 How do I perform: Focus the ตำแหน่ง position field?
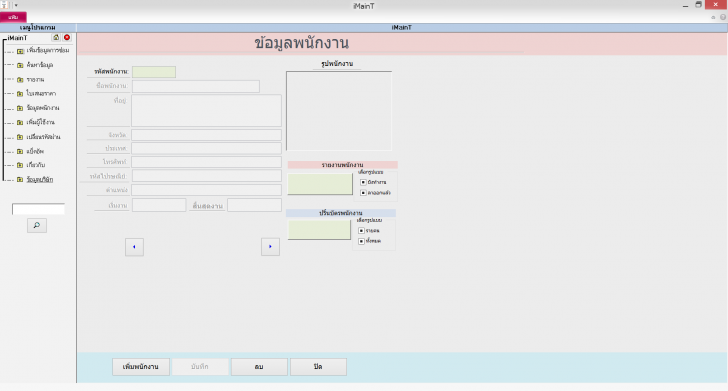coord(207,190)
